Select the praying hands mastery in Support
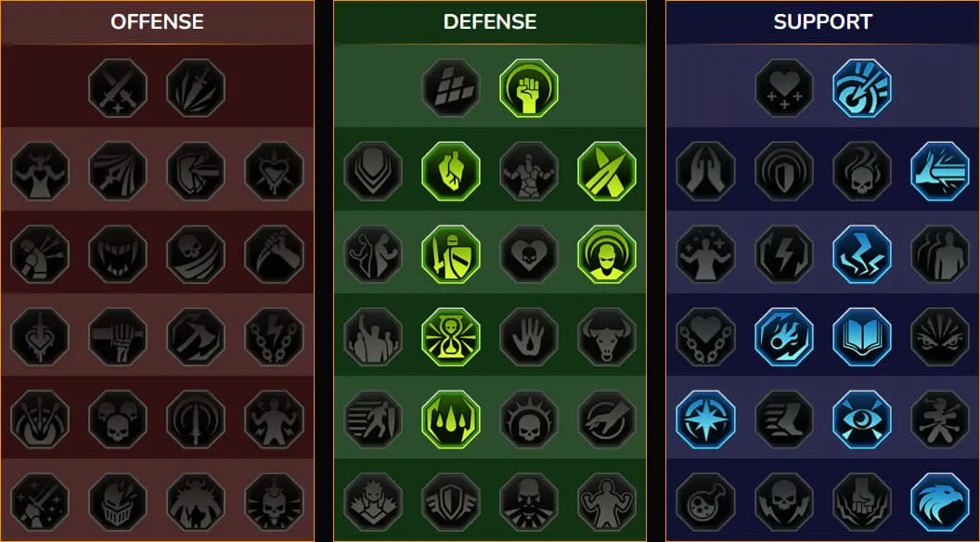980x542 pixels. click(x=705, y=171)
